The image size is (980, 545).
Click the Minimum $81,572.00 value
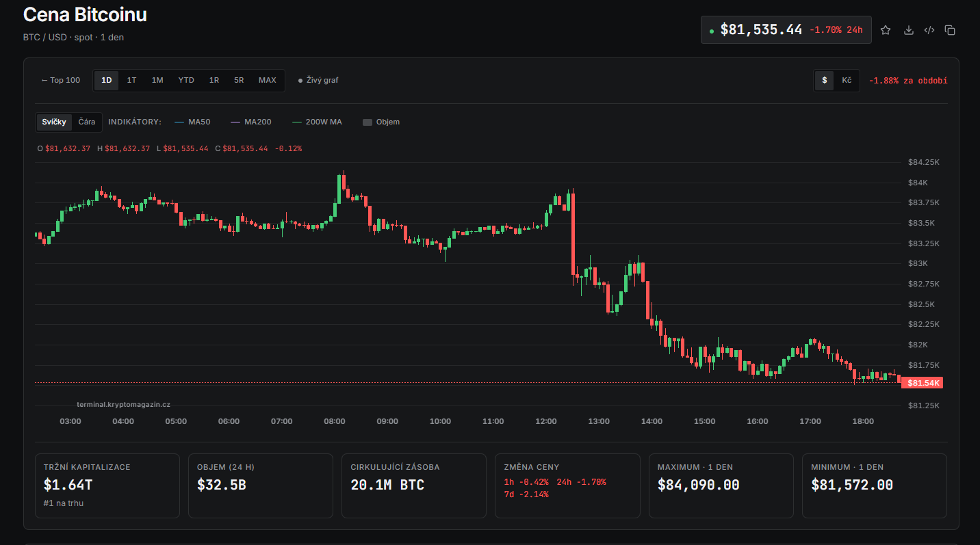click(x=852, y=485)
